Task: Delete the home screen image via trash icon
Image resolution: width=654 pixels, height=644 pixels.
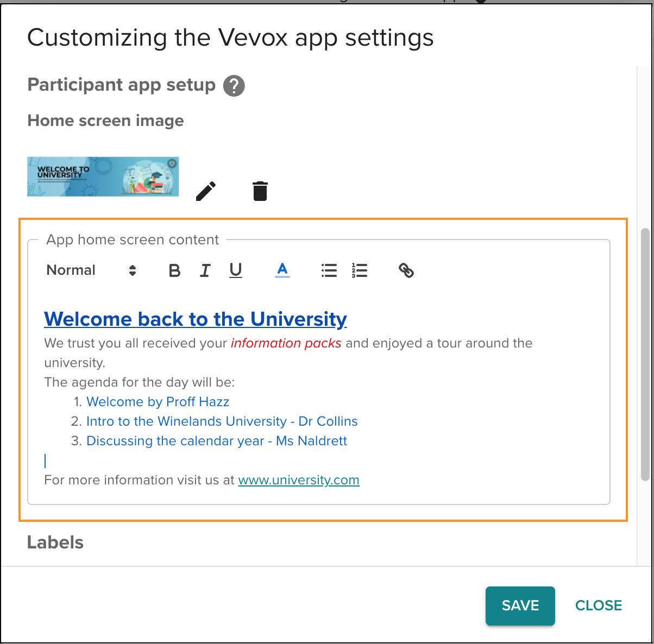Action: [x=259, y=191]
